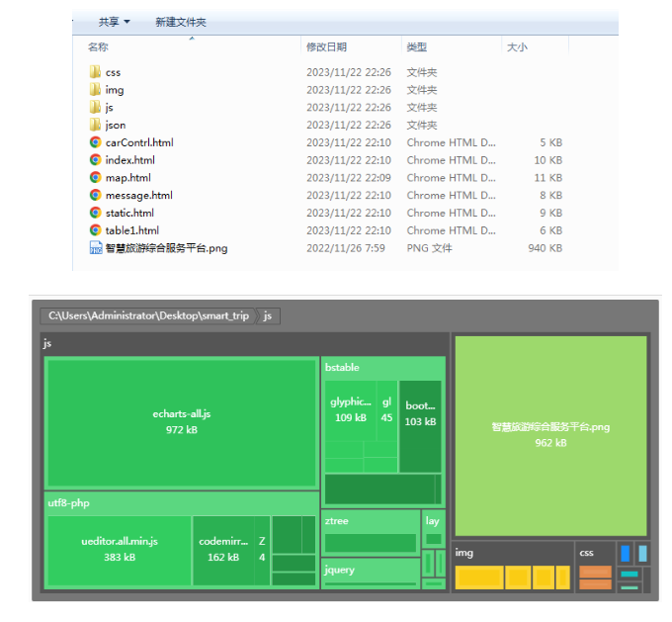Sort by the 大小 column header
Viewport: 672px width, 622px height.
(x=517, y=46)
